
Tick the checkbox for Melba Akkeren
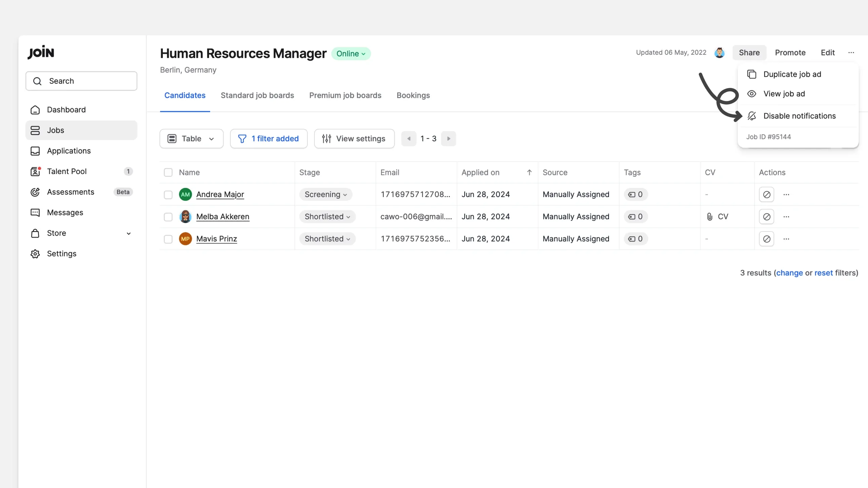[x=168, y=217]
